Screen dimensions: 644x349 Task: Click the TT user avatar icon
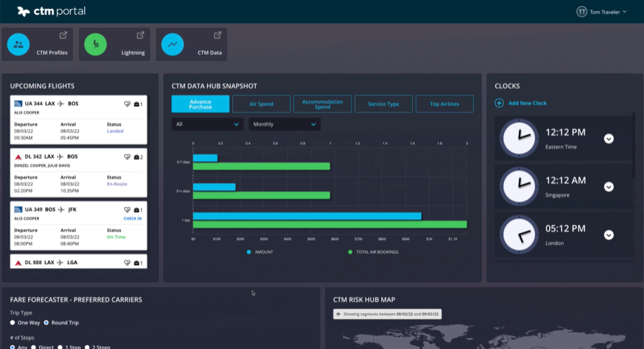pos(581,12)
